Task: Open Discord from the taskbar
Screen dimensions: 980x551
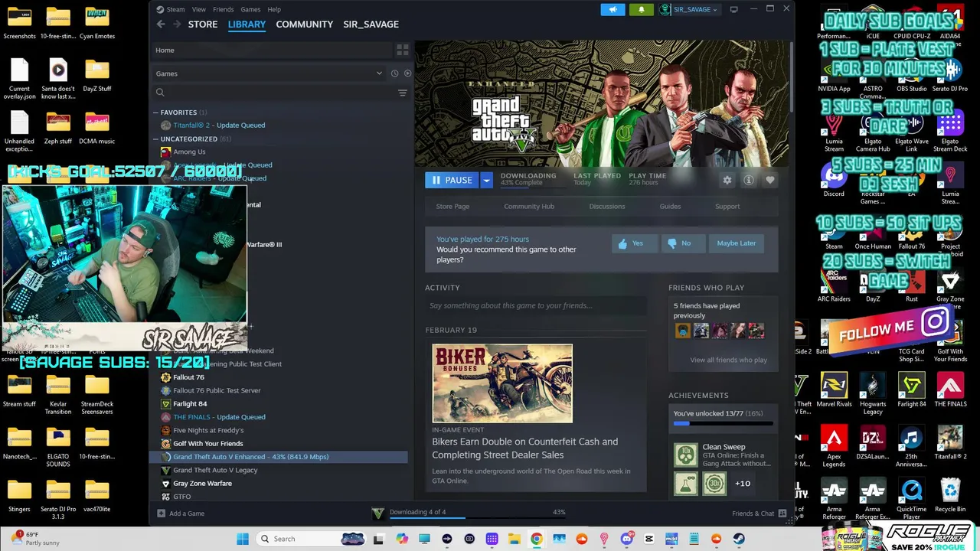Action: click(626, 539)
